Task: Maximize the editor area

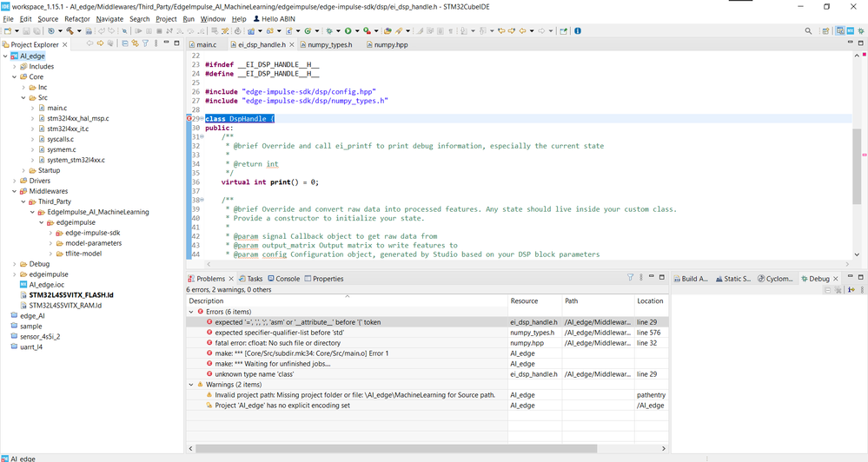Action: pyautogui.click(x=861, y=43)
